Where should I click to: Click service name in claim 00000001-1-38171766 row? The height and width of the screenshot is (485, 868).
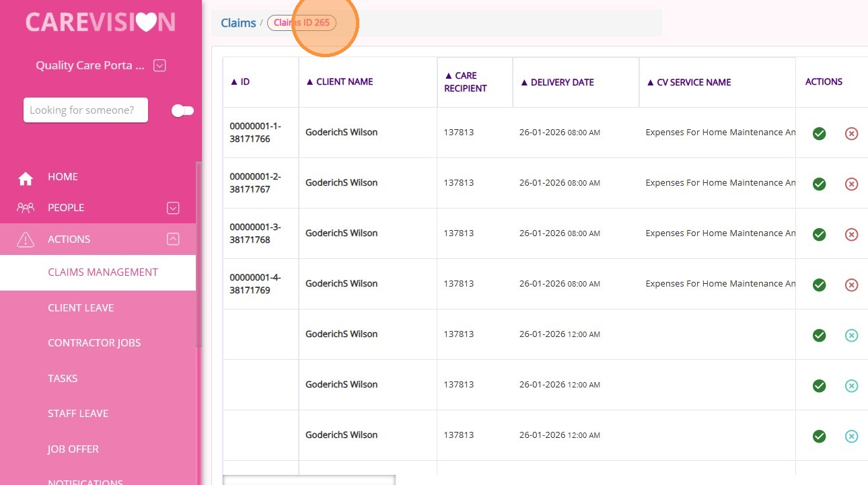721,133
